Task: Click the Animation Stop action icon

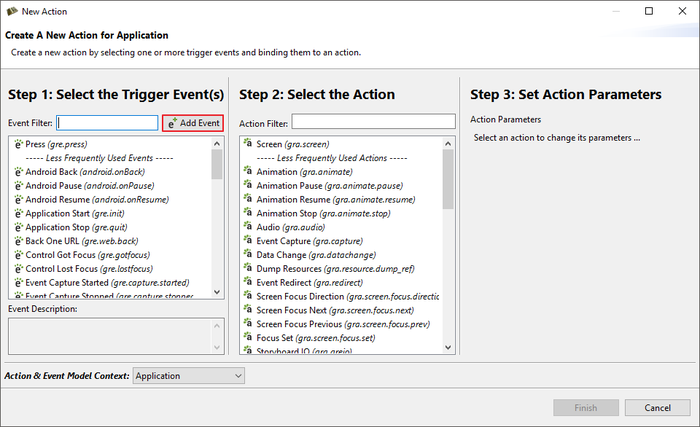Action: 248,212
